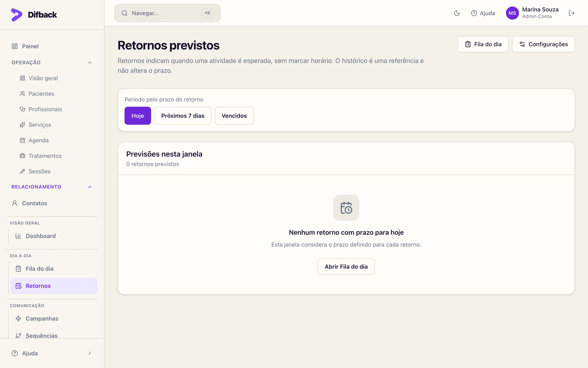588x368 pixels.
Task: Focus the Navegar search field
Action: [167, 13]
